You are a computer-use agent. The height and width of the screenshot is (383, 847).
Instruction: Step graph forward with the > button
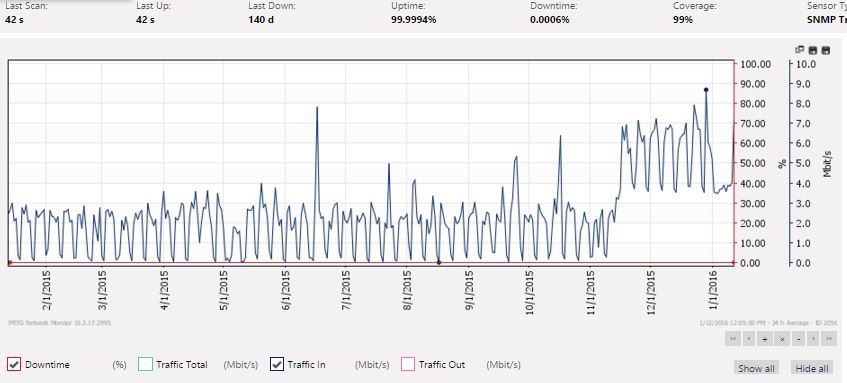pos(813,339)
